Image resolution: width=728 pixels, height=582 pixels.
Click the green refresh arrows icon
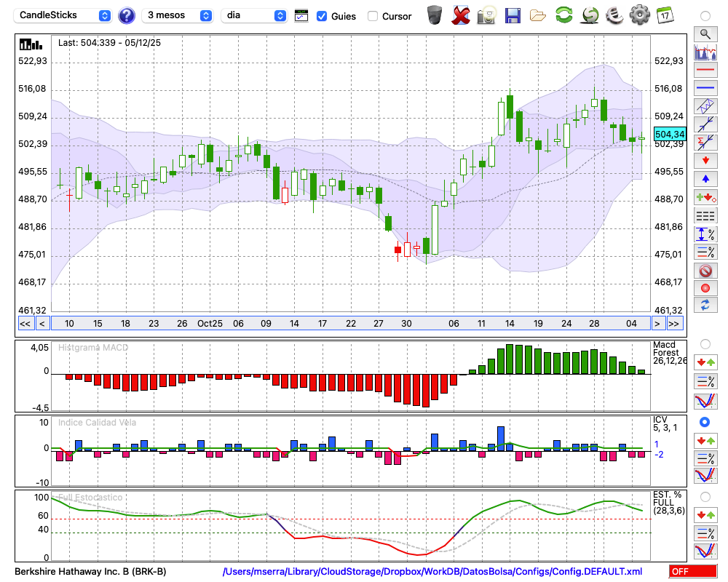click(563, 15)
